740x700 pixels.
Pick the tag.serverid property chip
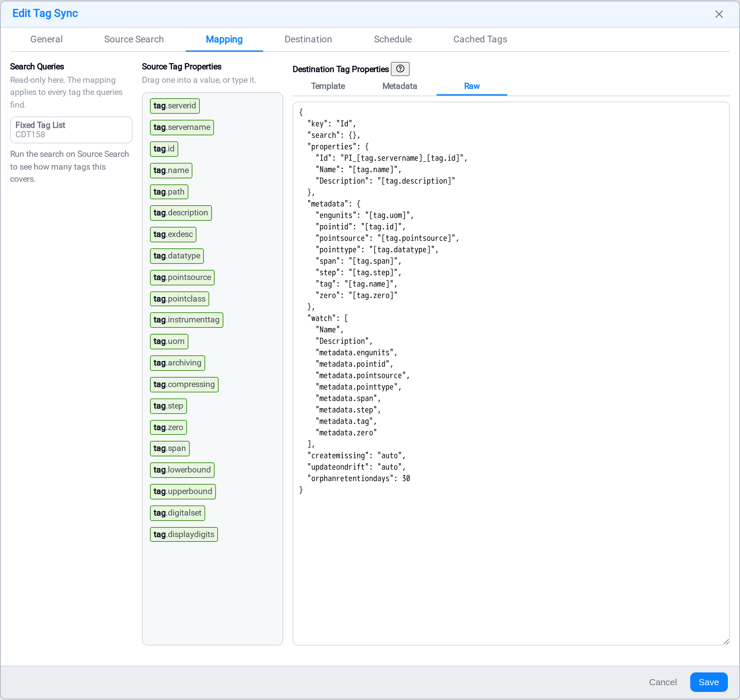pyautogui.click(x=175, y=106)
